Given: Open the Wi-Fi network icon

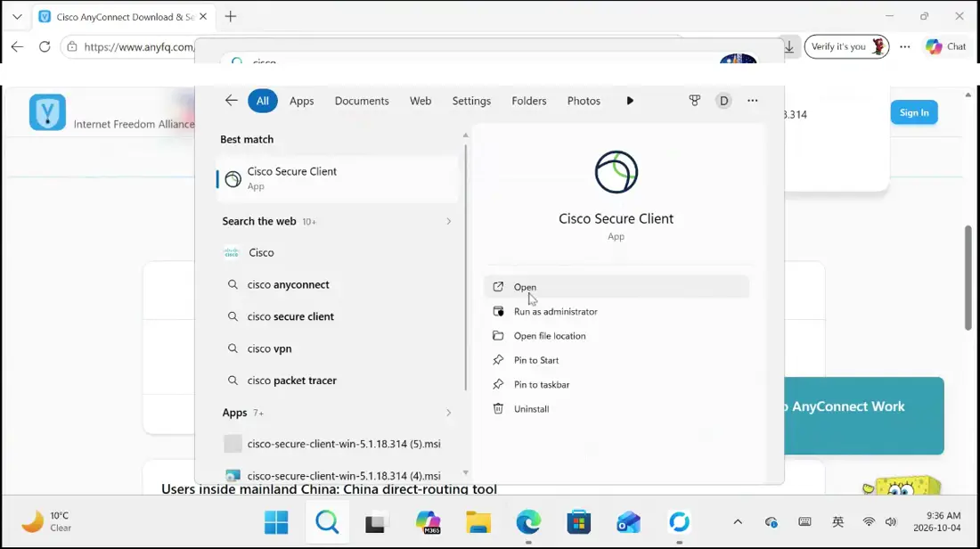Looking at the screenshot, I should 868,522.
